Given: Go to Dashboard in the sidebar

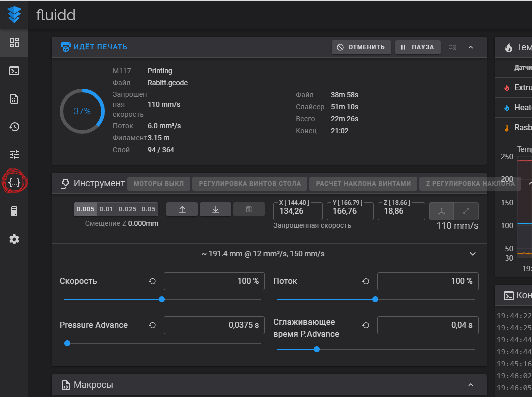Looking at the screenshot, I should pos(14,43).
